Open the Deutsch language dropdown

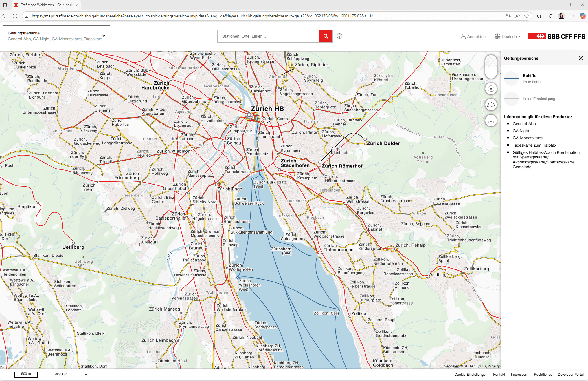coord(508,37)
